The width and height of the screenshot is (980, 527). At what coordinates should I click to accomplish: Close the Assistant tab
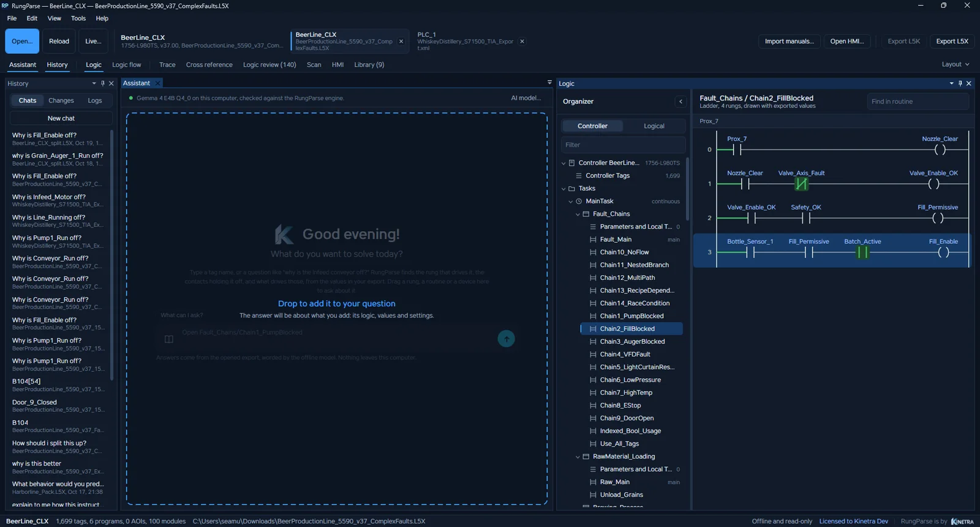coord(158,83)
